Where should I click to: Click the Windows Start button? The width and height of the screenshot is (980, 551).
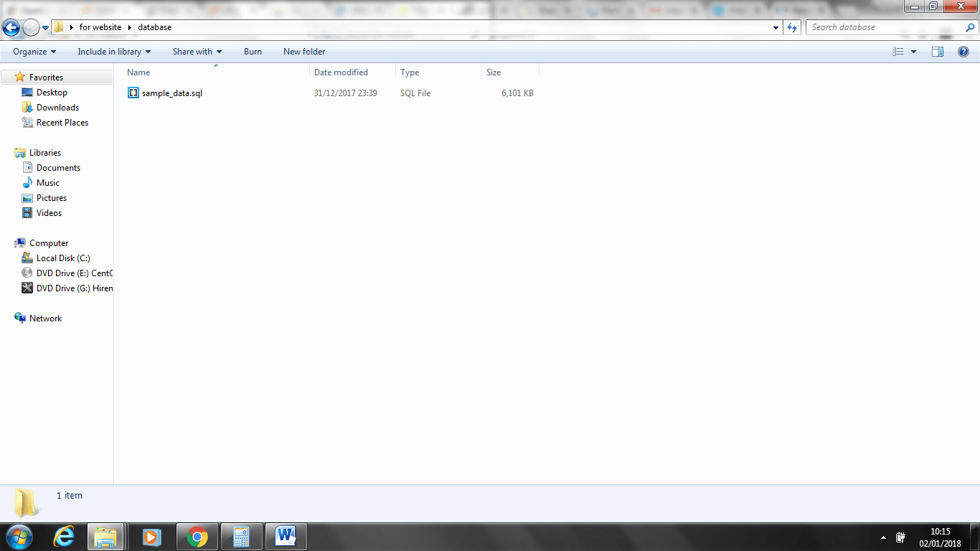(x=19, y=537)
